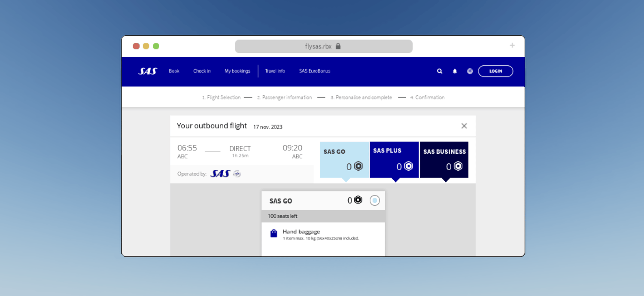Go to step 2 Passenger information

tap(285, 98)
